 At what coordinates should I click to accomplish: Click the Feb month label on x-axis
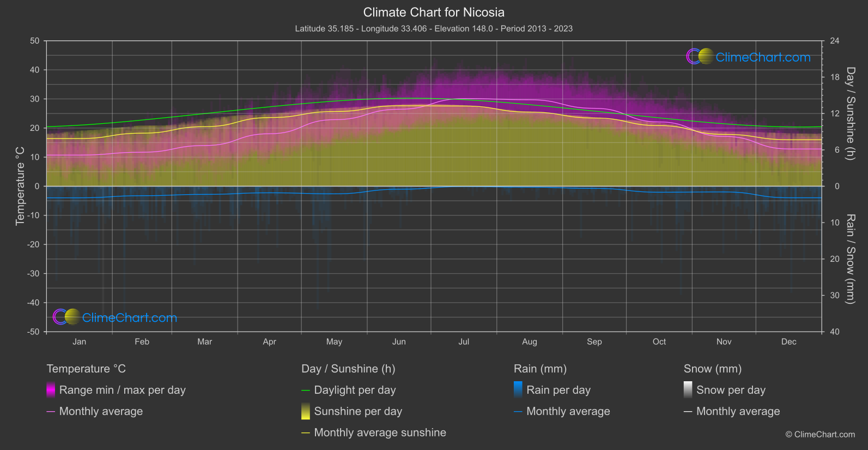[142, 341]
